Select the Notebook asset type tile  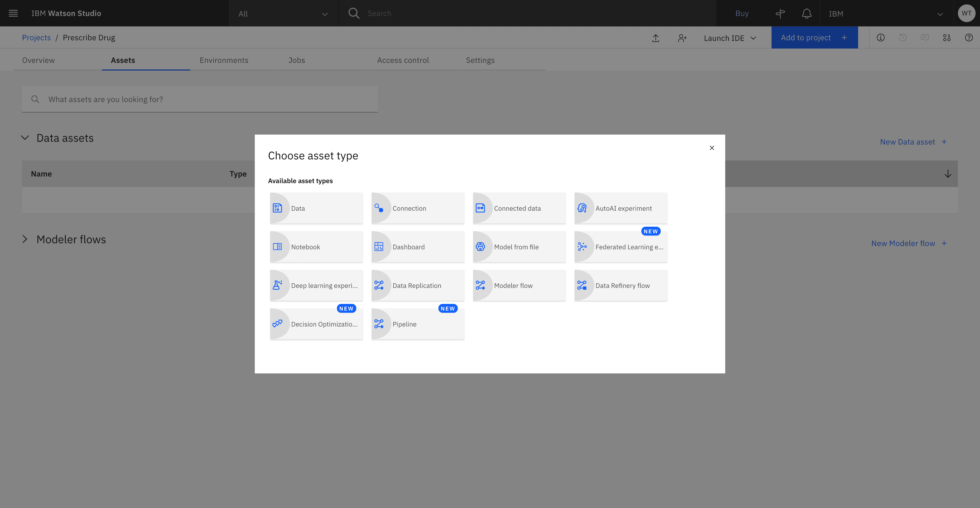point(316,247)
